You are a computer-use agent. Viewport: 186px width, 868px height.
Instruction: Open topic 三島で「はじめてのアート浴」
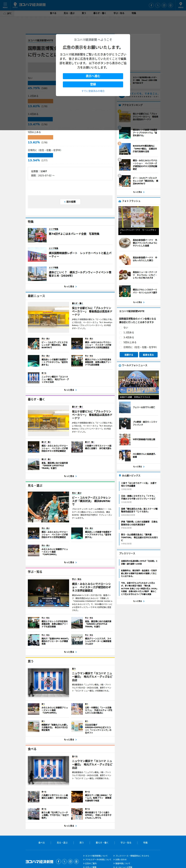139,484
